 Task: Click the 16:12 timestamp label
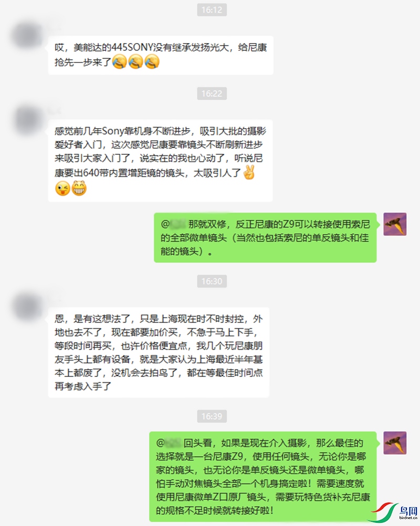click(x=212, y=10)
